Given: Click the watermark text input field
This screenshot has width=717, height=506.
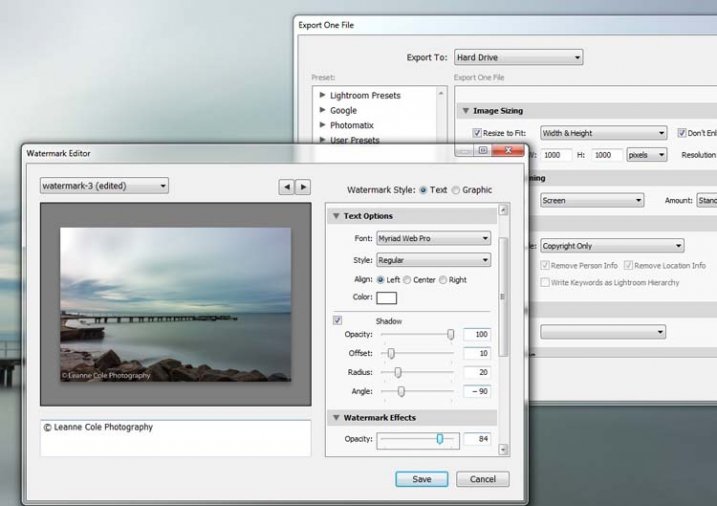Looking at the screenshot, I should point(175,437).
